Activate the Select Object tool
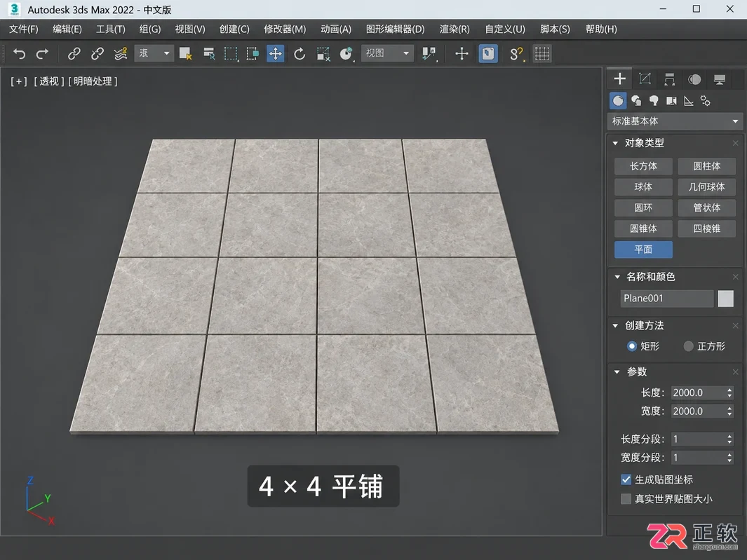This screenshot has width=747, height=560. coord(185,54)
